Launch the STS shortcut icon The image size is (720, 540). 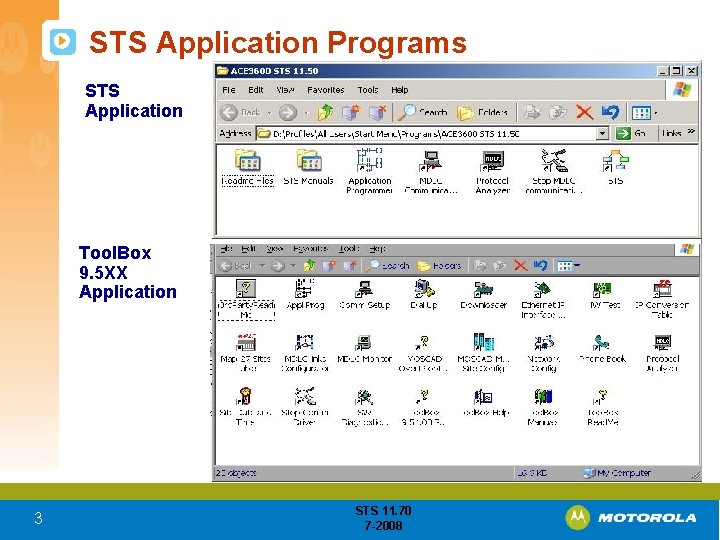[615, 167]
